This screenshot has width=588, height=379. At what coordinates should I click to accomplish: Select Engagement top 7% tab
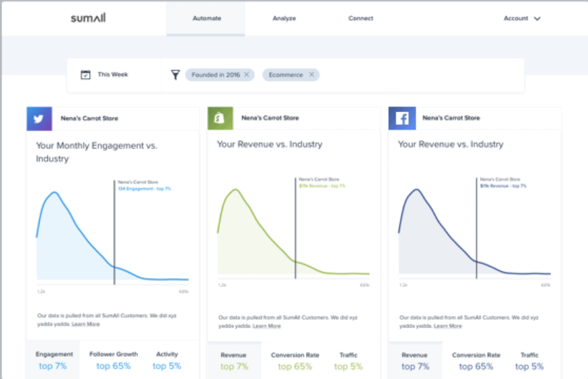[x=53, y=360]
